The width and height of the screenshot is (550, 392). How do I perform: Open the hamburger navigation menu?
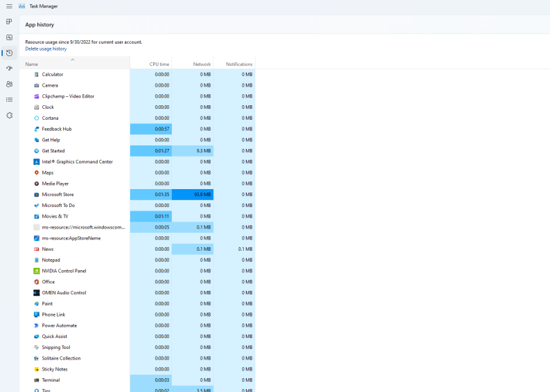pyautogui.click(x=10, y=6)
